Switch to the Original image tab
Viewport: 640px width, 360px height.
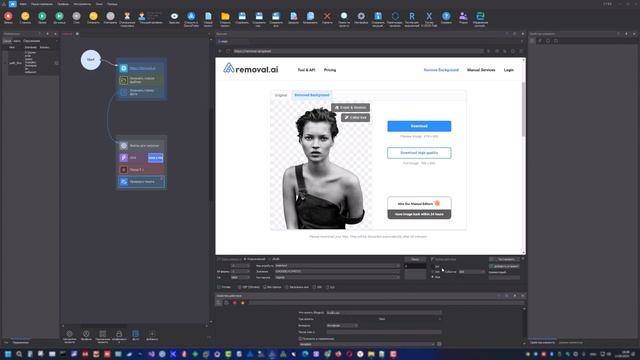coord(281,95)
